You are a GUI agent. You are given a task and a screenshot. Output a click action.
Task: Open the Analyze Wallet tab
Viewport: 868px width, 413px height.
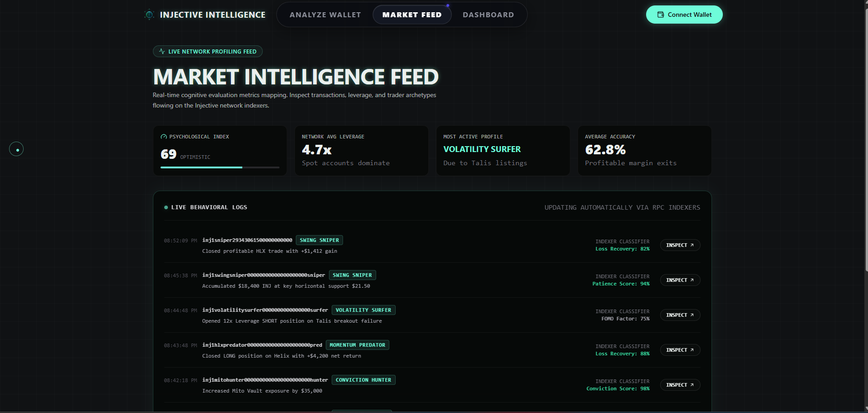pyautogui.click(x=325, y=15)
